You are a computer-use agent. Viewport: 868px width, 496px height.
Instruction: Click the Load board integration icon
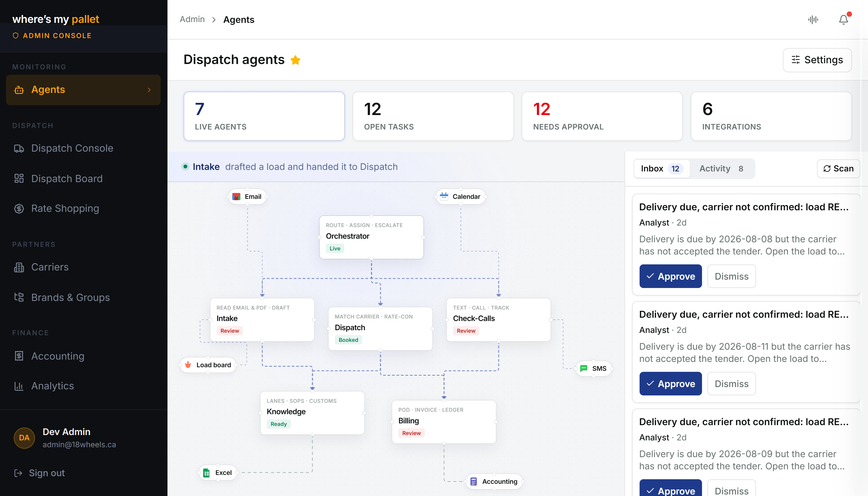pyautogui.click(x=188, y=365)
